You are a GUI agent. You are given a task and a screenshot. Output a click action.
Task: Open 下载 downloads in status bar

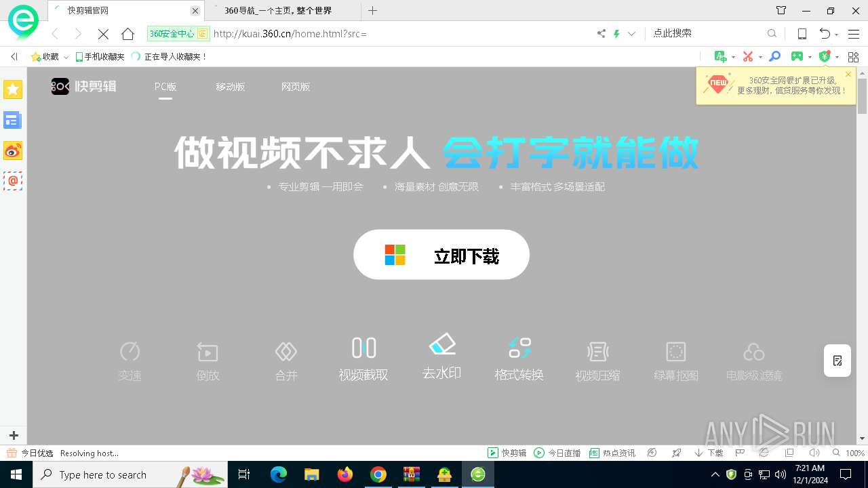pos(709,453)
